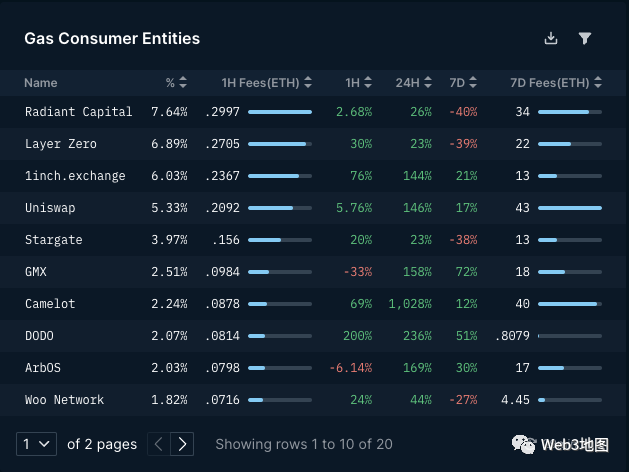Click the Name column header
The height and width of the screenshot is (472, 629).
click(x=41, y=83)
